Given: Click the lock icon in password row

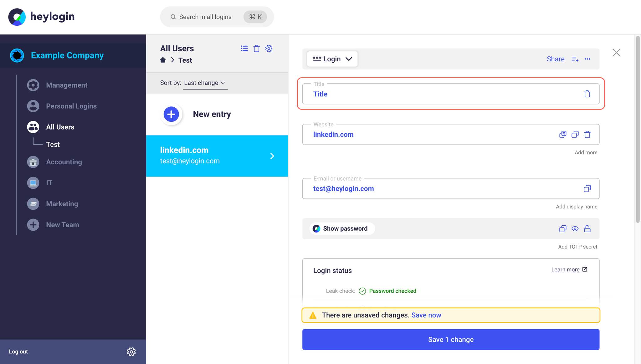Looking at the screenshot, I should pyautogui.click(x=587, y=229).
